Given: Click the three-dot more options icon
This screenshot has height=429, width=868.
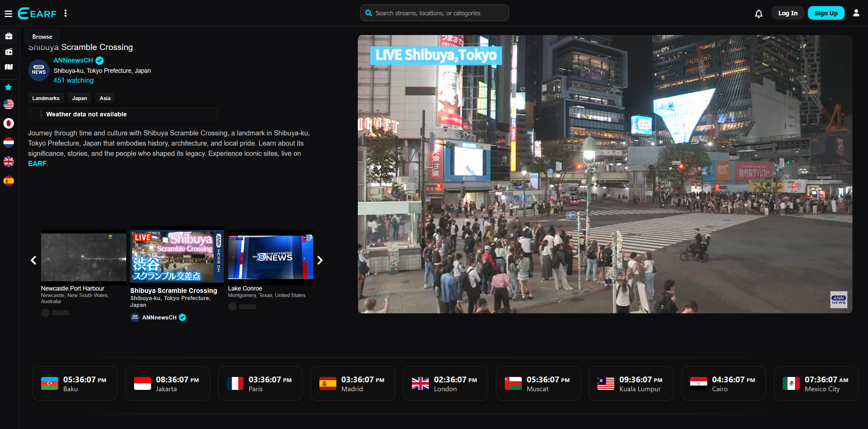Looking at the screenshot, I should tap(66, 13).
